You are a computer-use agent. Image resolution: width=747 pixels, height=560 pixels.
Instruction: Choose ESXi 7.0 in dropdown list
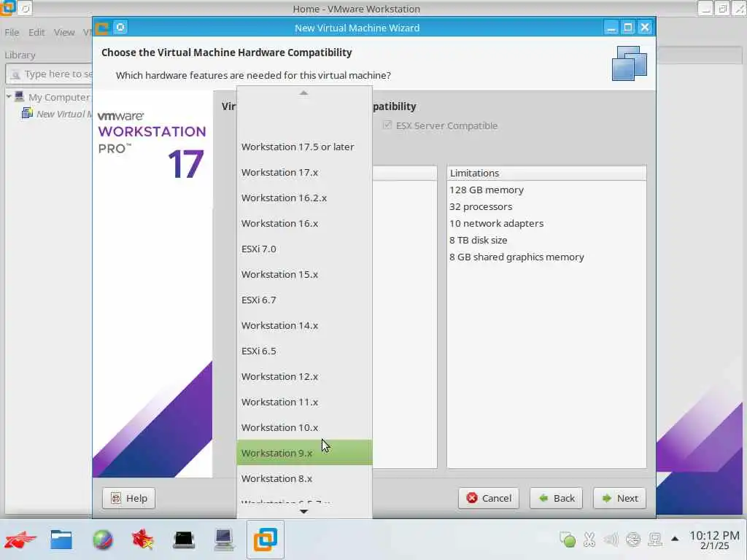point(304,249)
